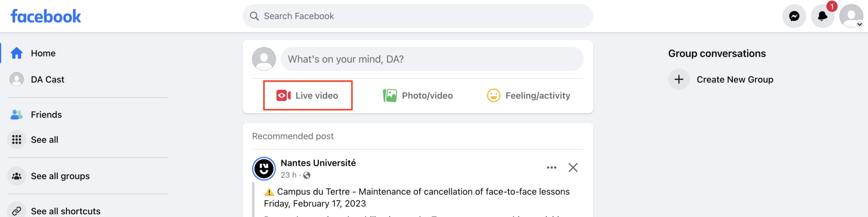Open the three-dot post options menu
Screen dimensions: 868x217
click(551, 168)
